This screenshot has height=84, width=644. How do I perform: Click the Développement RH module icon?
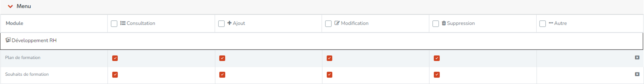(8, 40)
